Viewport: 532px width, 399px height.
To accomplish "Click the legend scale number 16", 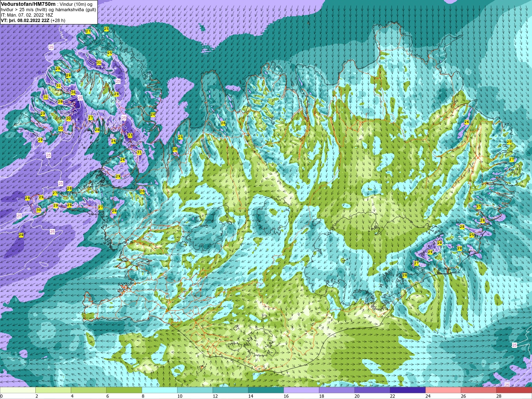I will [286, 396].
